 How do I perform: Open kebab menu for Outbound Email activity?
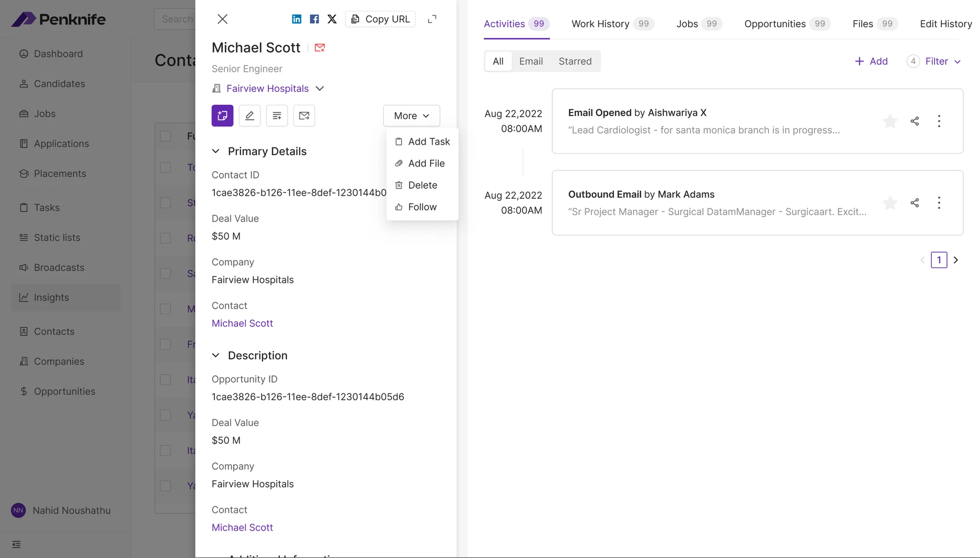tap(939, 203)
